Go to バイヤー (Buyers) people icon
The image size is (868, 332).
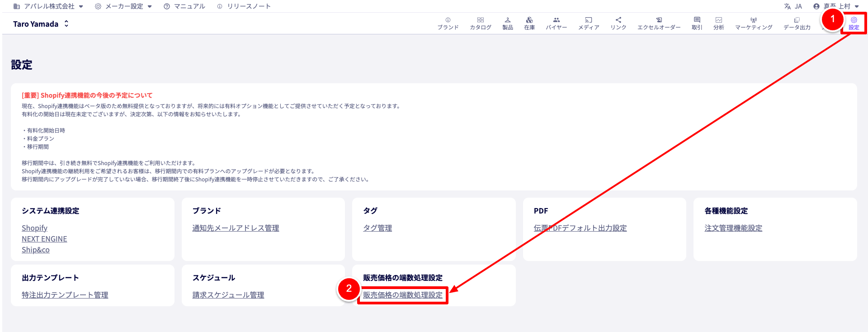[556, 20]
